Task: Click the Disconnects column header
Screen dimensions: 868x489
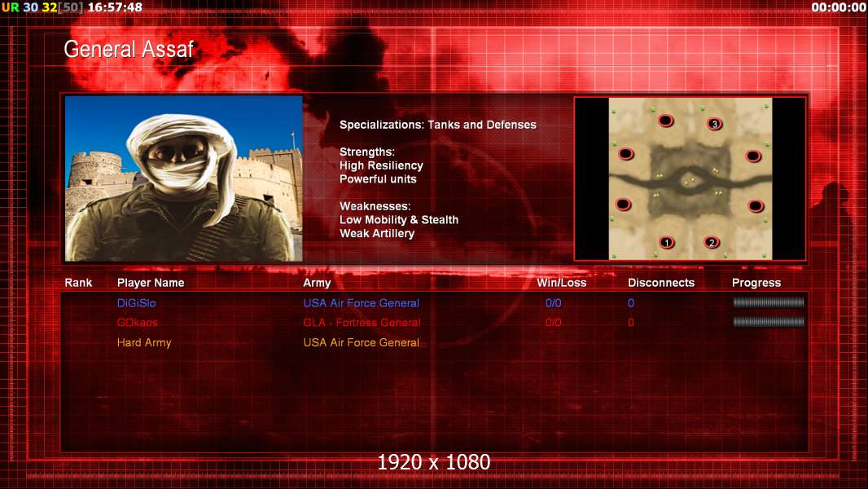Action: tap(660, 283)
